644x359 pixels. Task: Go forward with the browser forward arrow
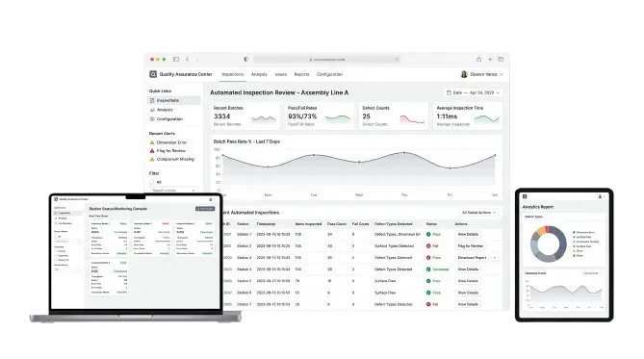[197, 59]
